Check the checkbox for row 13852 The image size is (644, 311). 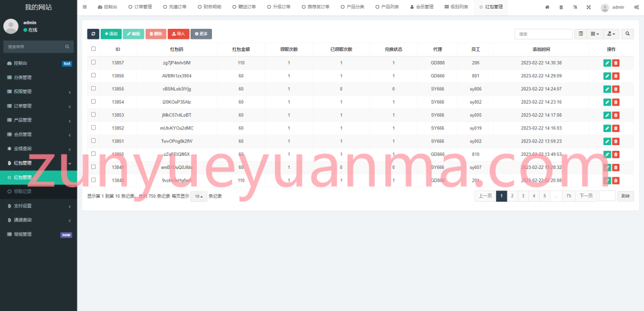pyautogui.click(x=93, y=128)
